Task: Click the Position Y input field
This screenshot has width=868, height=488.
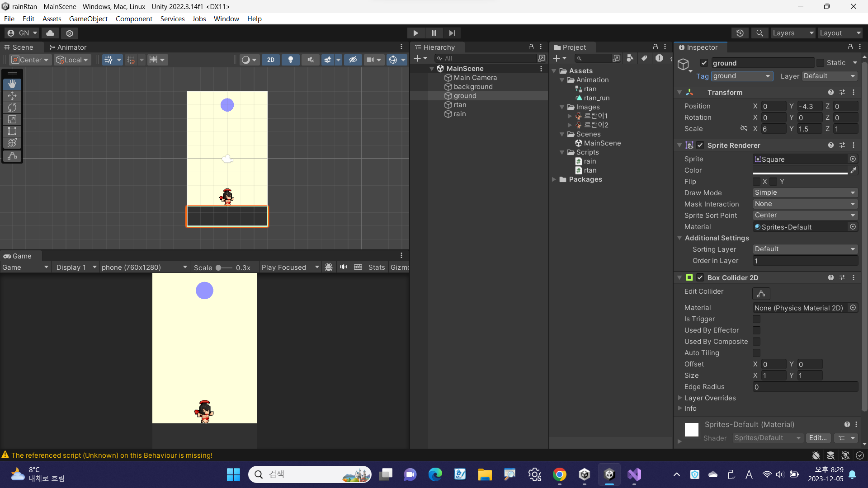Action: [x=810, y=106]
